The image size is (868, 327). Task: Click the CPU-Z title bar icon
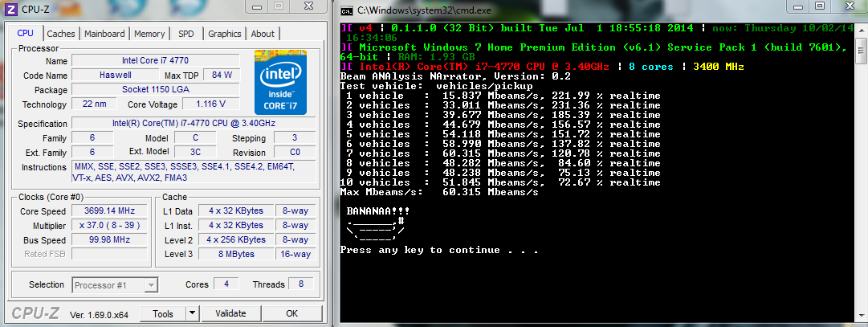click(x=11, y=9)
